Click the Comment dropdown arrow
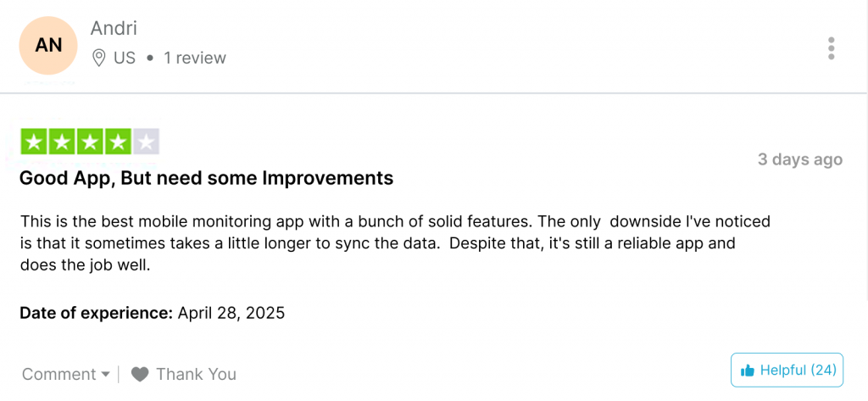This screenshot has height=401, width=868. click(105, 375)
